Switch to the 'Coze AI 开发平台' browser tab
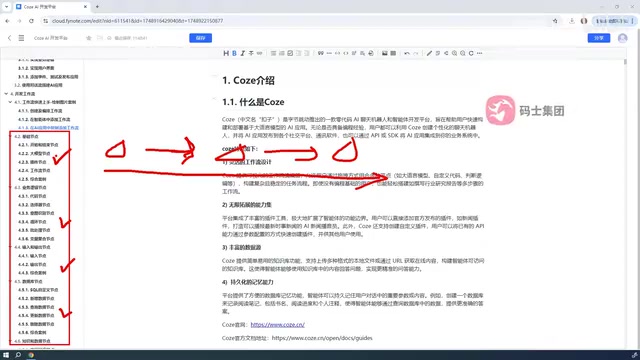 pyautogui.click(x=51, y=7)
